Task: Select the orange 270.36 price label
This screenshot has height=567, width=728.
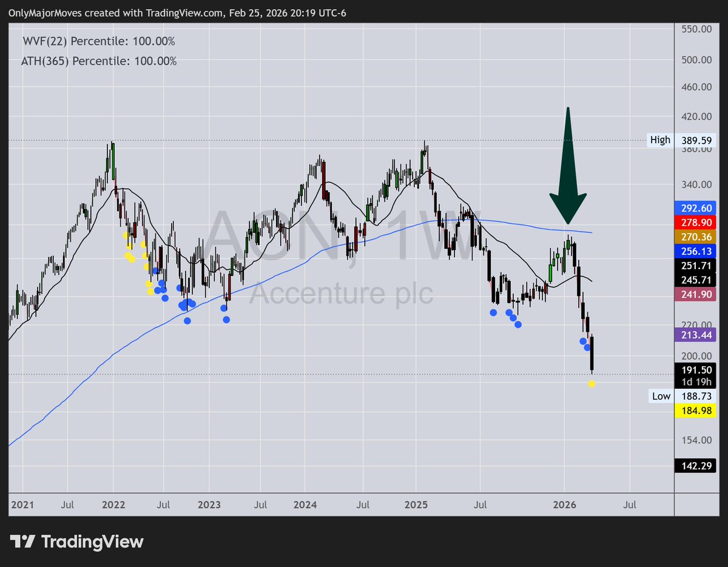Action: [695, 237]
